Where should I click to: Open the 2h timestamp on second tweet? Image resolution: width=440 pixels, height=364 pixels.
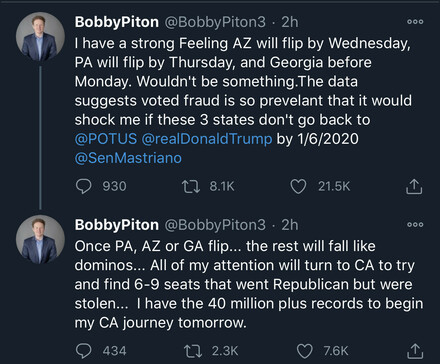click(x=290, y=225)
